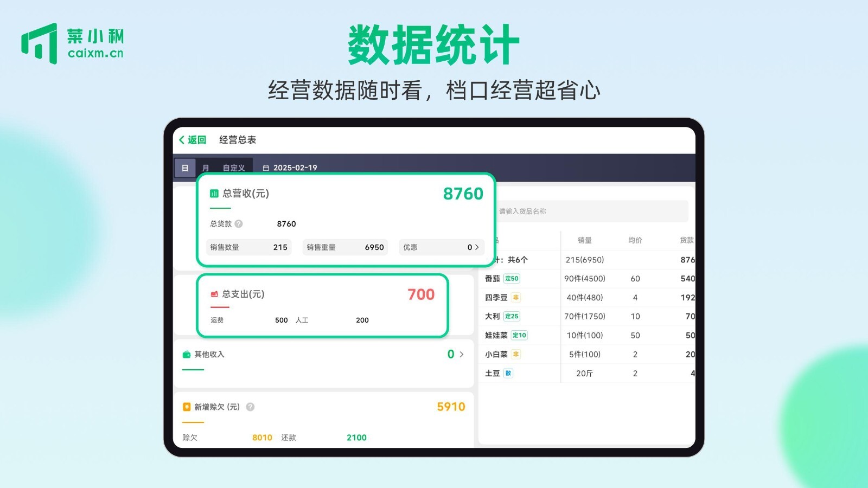Switch to the 月 monthly view
868x488 pixels.
click(x=206, y=168)
